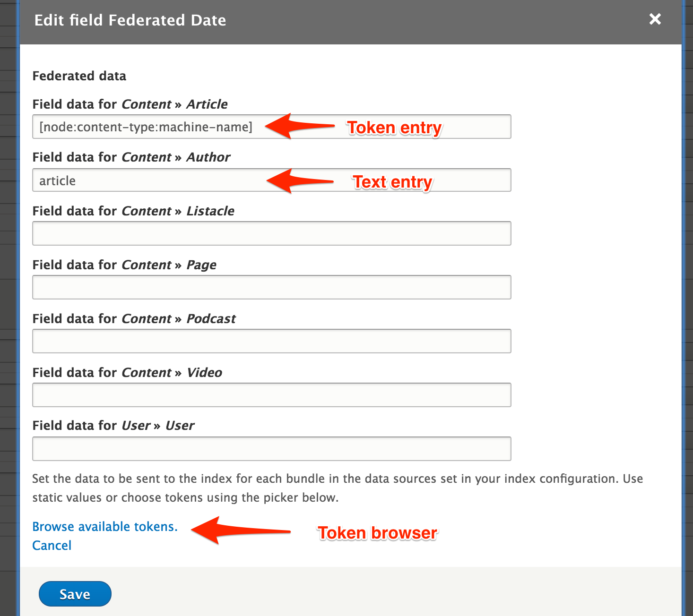The height and width of the screenshot is (616, 693).
Task: Select the 'Content » Listacle' field label
Action: (x=133, y=211)
